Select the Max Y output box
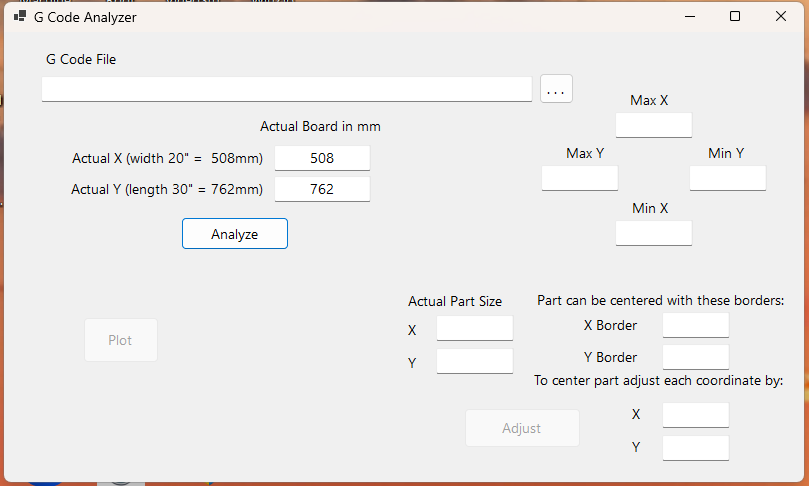Screen dimensions: 809x486 click(580, 178)
